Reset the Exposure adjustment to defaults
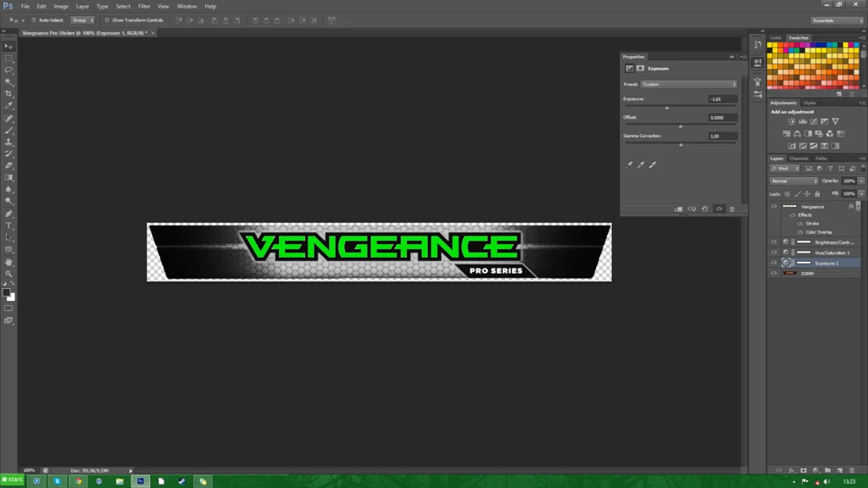 coord(704,209)
